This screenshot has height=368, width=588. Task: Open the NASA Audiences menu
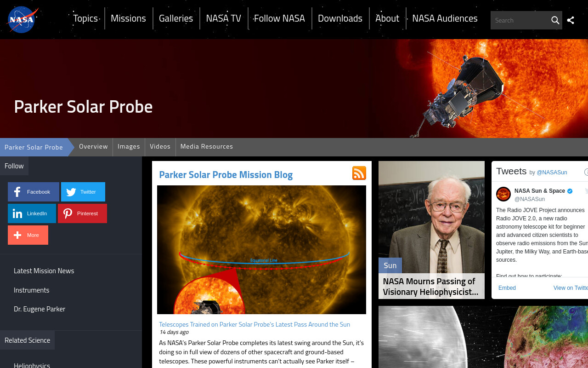445,18
